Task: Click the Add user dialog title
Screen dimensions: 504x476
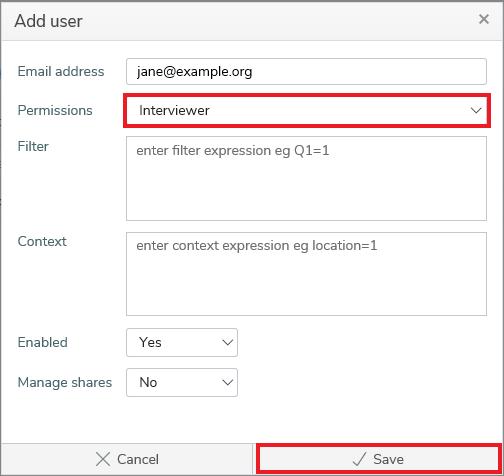Action: click(48, 21)
